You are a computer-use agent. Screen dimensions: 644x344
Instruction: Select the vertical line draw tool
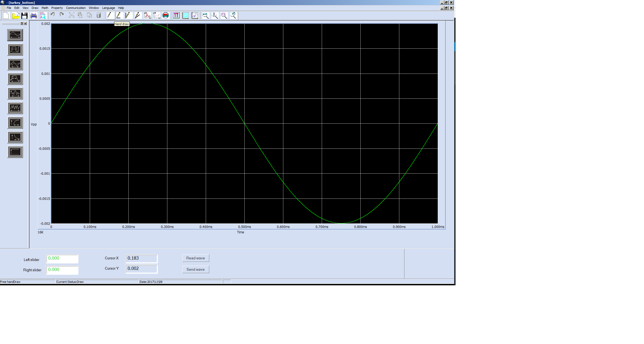pyautogui.click(x=128, y=16)
